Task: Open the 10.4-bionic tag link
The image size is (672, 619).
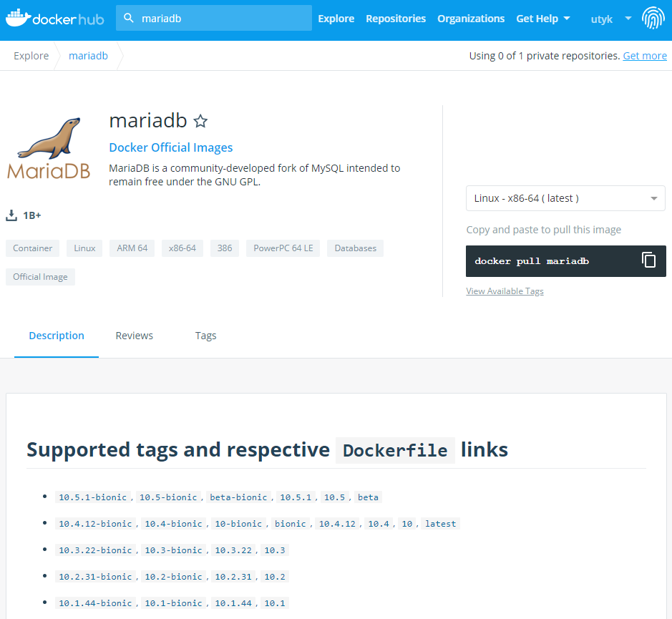Action: click(x=173, y=524)
